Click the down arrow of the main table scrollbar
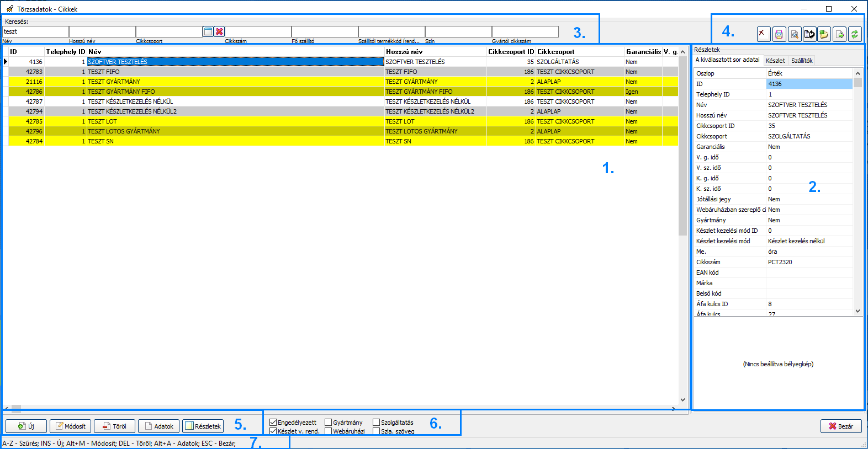Viewport: 868px width, 449px height. click(x=682, y=400)
